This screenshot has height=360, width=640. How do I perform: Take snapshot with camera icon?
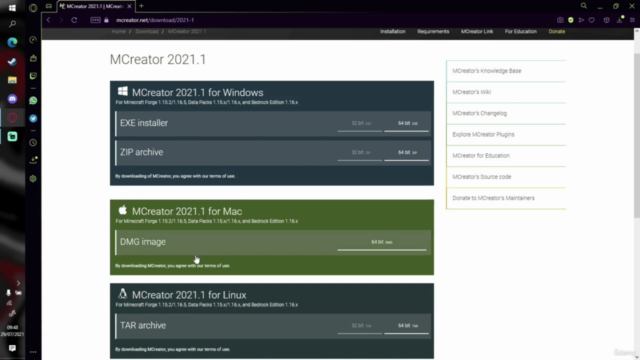pyautogui.click(x=560, y=20)
